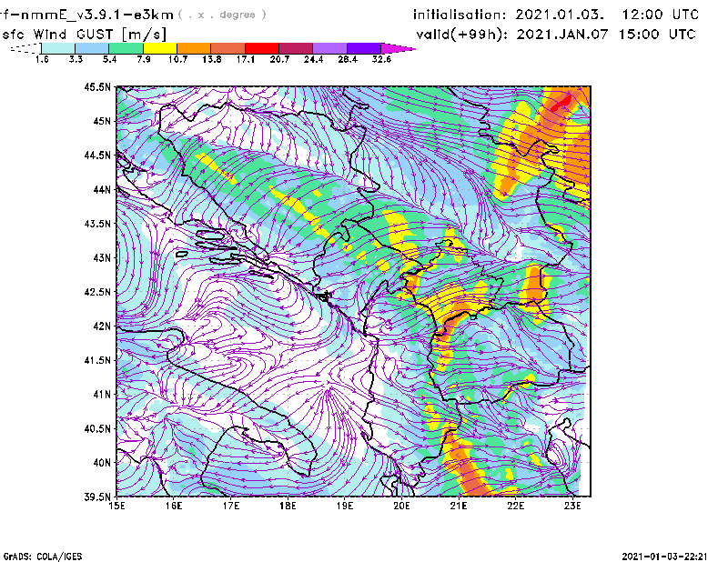Click the "44.5N" latitude label

(98, 155)
